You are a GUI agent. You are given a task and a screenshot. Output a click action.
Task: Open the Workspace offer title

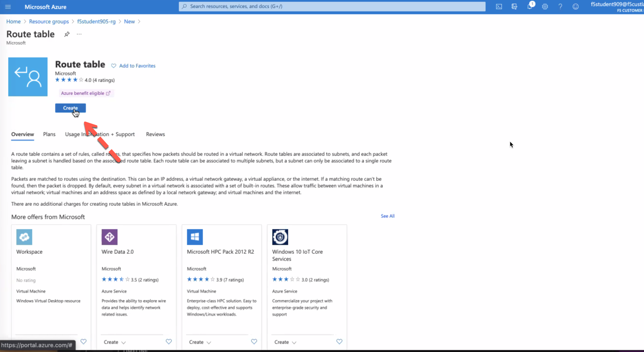click(29, 252)
